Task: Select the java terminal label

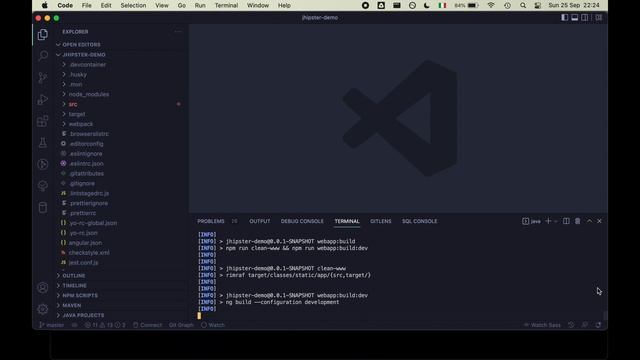Action: coord(531,221)
